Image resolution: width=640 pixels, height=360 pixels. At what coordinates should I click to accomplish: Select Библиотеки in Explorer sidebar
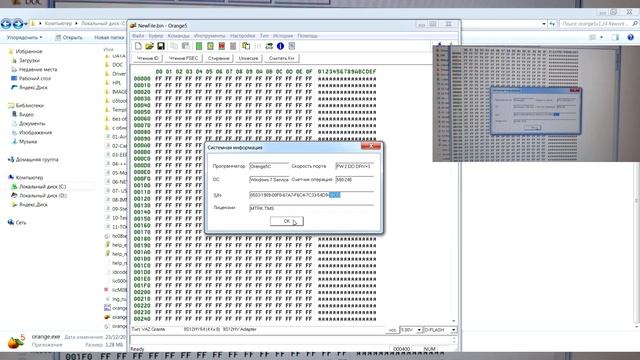pyautogui.click(x=26, y=105)
